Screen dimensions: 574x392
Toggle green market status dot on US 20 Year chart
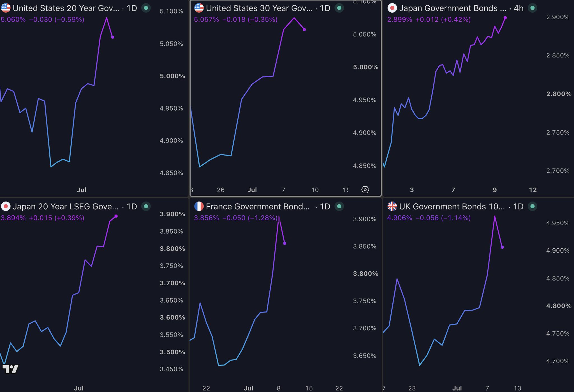click(x=146, y=8)
